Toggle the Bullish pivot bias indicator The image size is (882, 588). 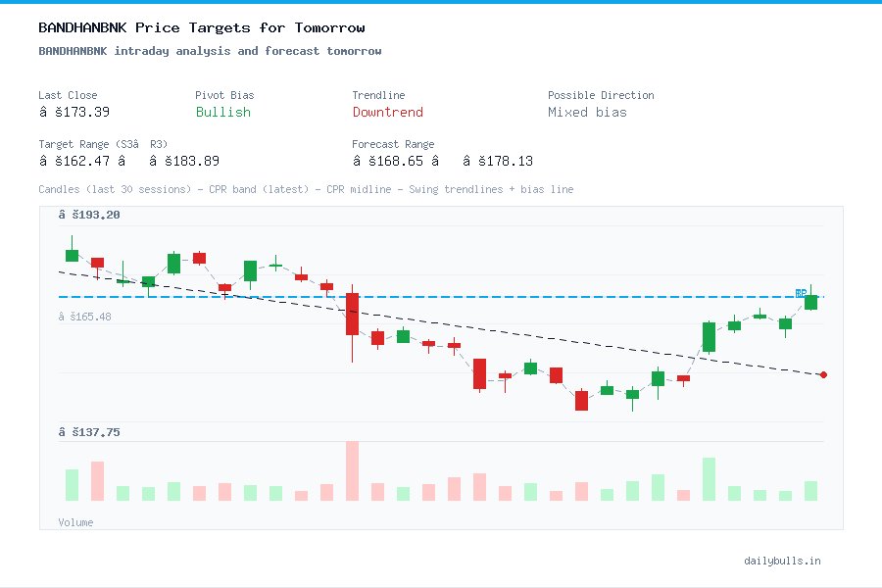(222, 113)
